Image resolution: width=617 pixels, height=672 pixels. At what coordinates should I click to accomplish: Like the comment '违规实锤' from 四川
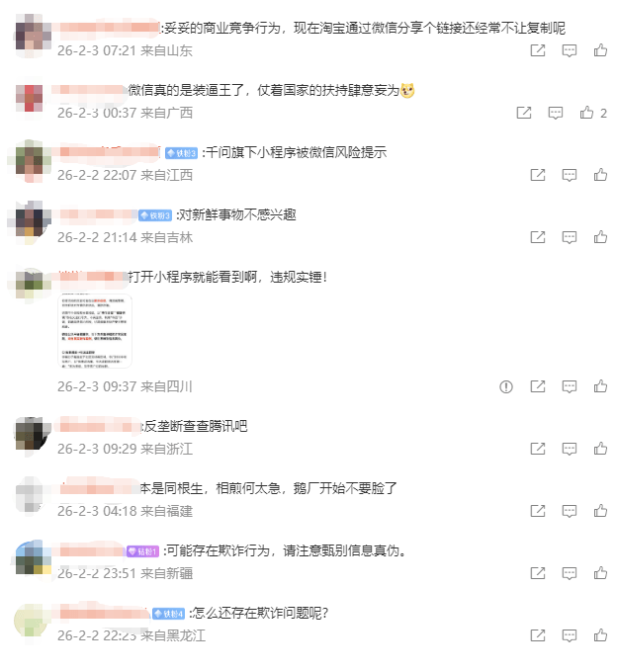point(600,386)
